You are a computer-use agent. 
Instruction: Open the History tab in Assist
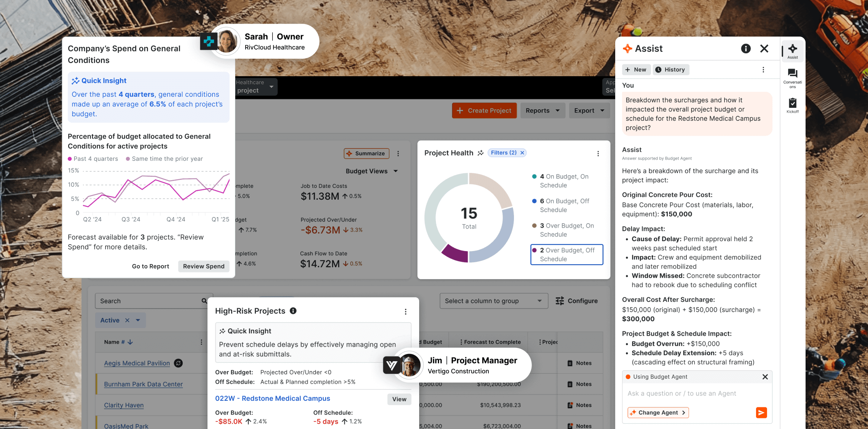(671, 70)
